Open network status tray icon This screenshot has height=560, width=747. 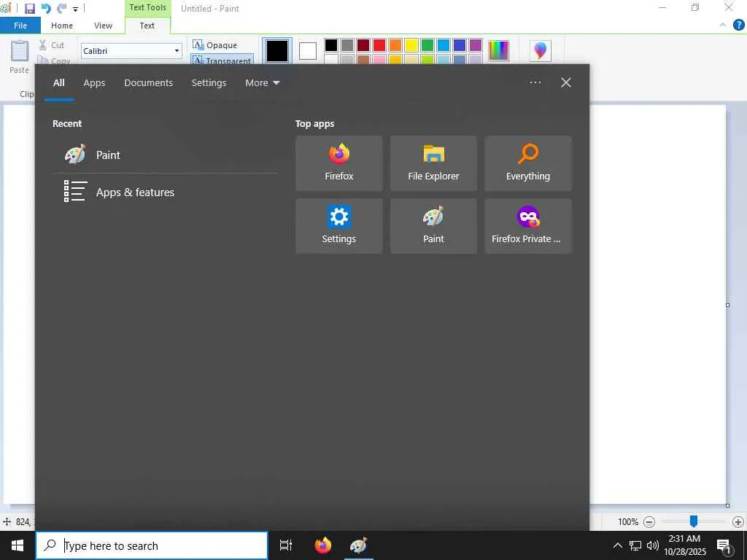[635, 545]
